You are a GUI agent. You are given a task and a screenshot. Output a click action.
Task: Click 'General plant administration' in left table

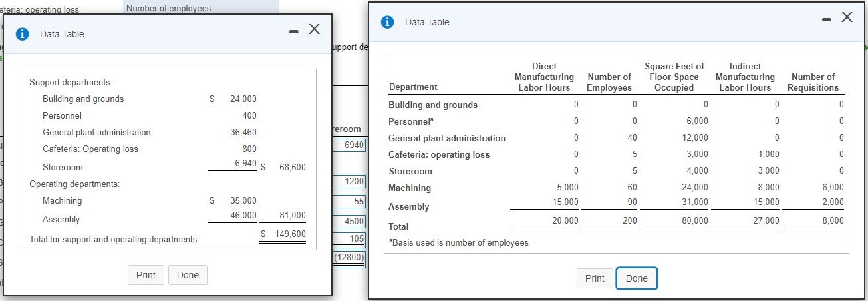coord(96,132)
